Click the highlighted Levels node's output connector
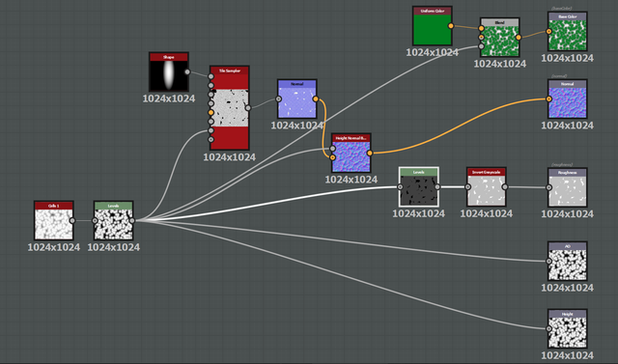The width and height of the screenshot is (618, 364). 437,186
